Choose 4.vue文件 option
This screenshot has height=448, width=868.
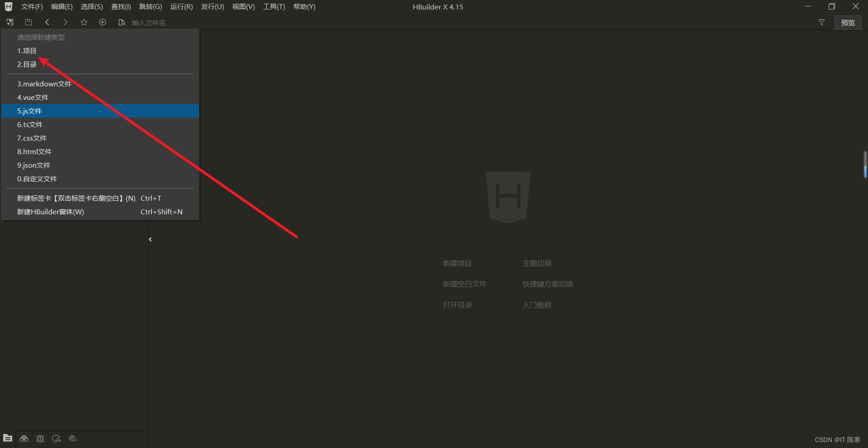pos(100,97)
